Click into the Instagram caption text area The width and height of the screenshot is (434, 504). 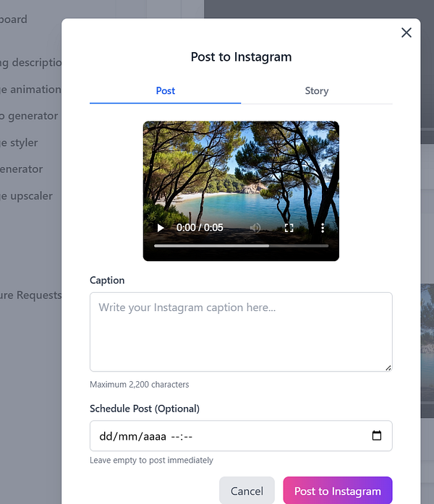click(x=241, y=332)
